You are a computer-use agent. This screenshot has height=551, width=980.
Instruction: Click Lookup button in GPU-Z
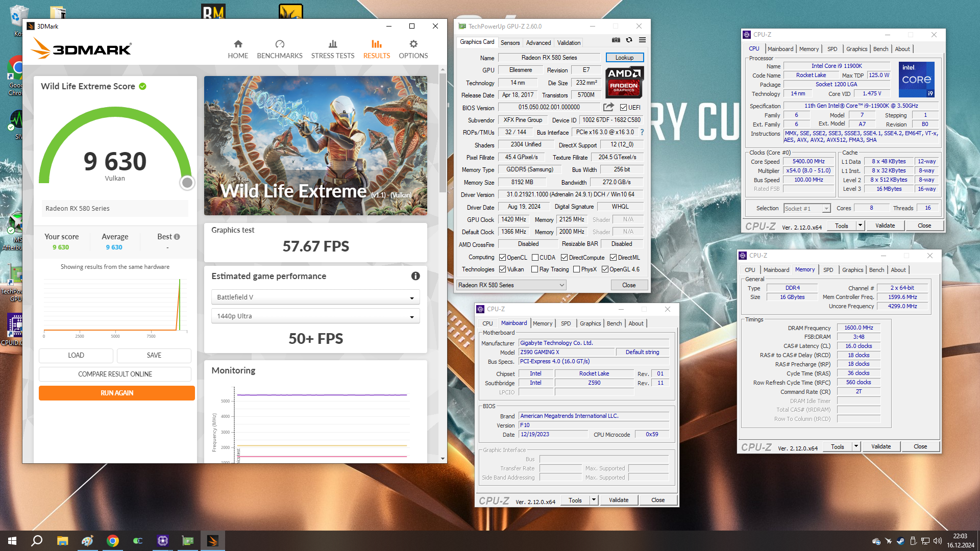pyautogui.click(x=624, y=58)
